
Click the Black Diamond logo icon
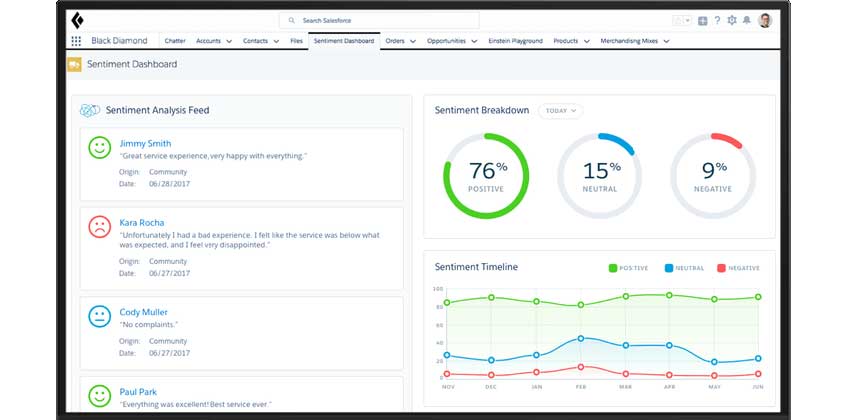click(x=77, y=21)
